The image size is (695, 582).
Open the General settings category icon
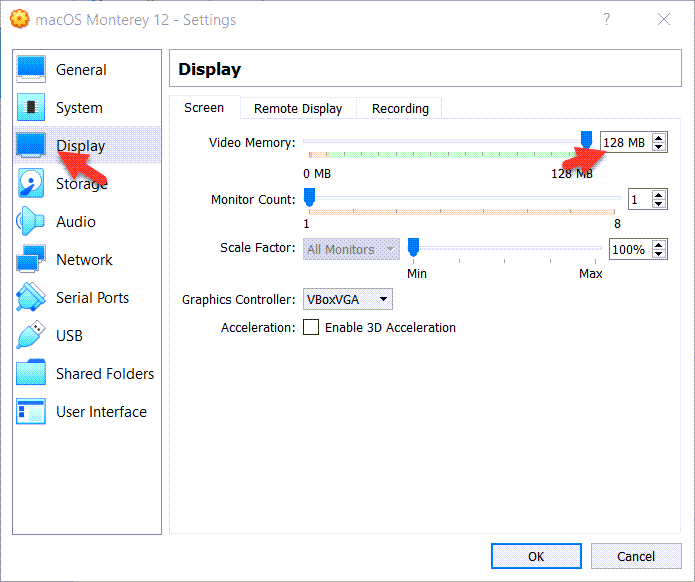tap(31, 70)
